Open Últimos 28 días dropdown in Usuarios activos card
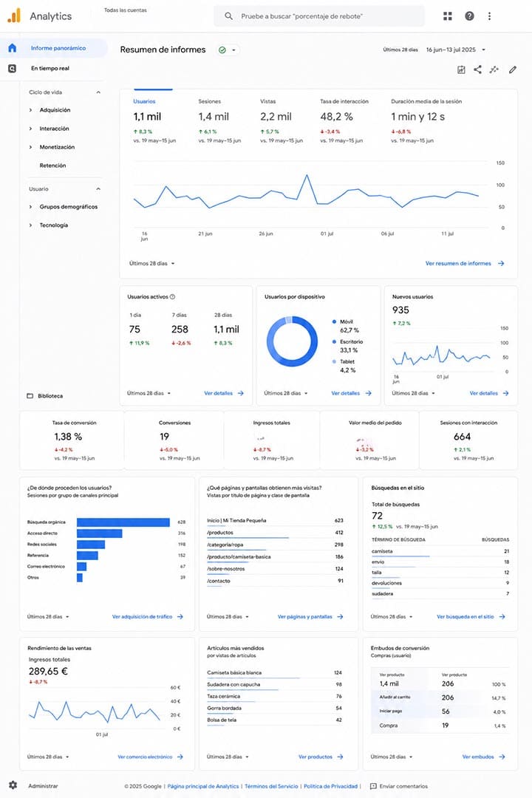The width and height of the screenshot is (532, 798). [149, 393]
